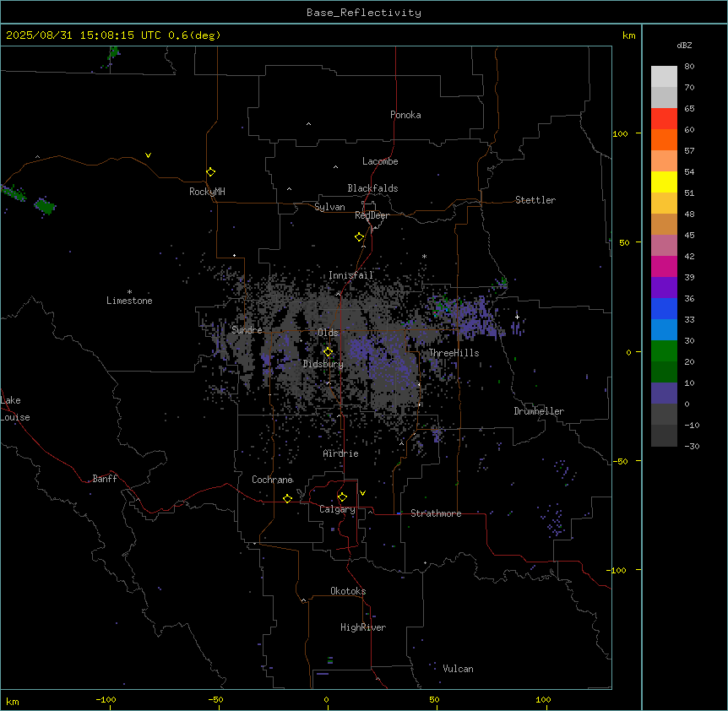Click the -50 tick on the bottom axis
This screenshot has width=728, height=711.
215,699
